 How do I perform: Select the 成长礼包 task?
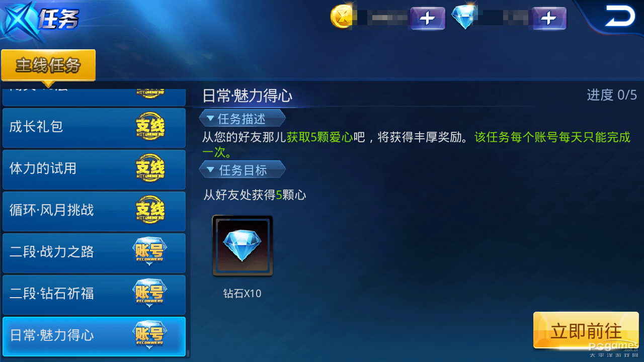(94, 127)
